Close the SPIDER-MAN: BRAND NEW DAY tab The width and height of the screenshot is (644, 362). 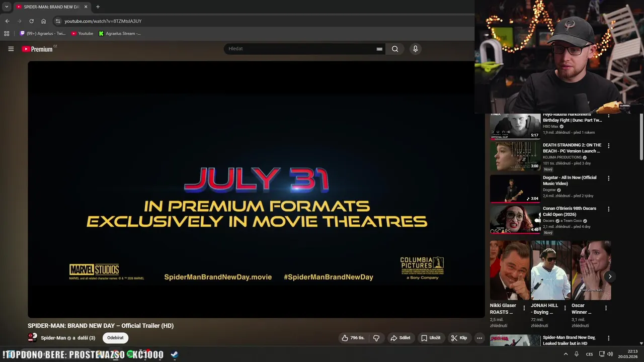click(86, 7)
